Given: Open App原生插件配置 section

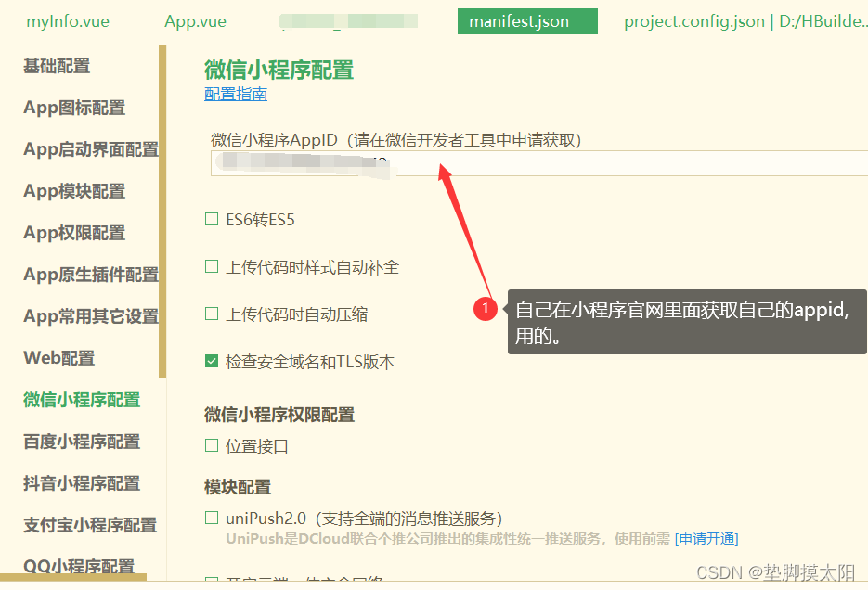Looking at the screenshot, I should (x=91, y=275).
